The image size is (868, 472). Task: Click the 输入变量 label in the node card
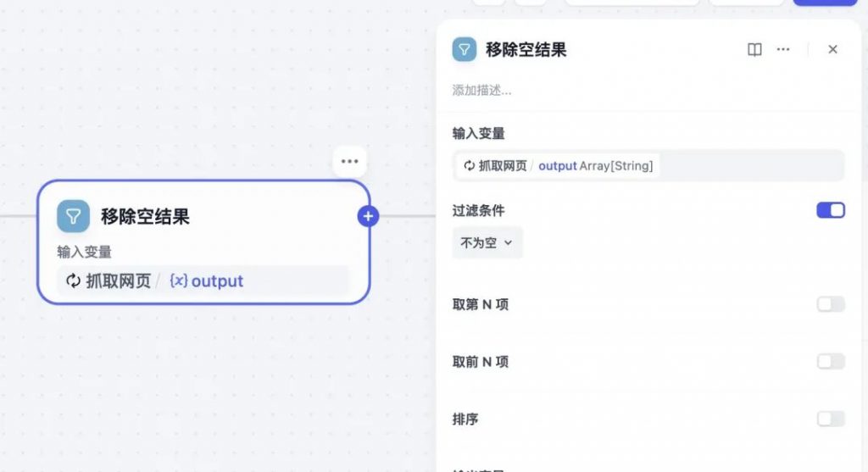pyautogui.click(x=84, y=253)
